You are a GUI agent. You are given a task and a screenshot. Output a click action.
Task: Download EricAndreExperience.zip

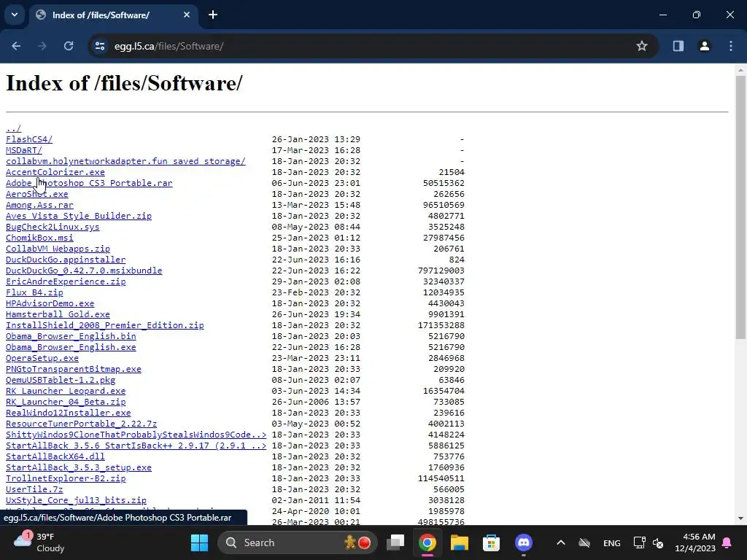[66, 282]
